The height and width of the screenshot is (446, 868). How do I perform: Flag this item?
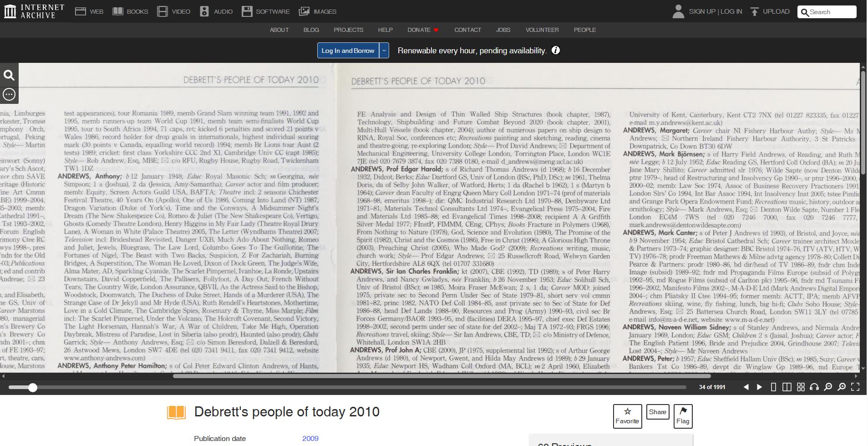(x=683, y=416)
